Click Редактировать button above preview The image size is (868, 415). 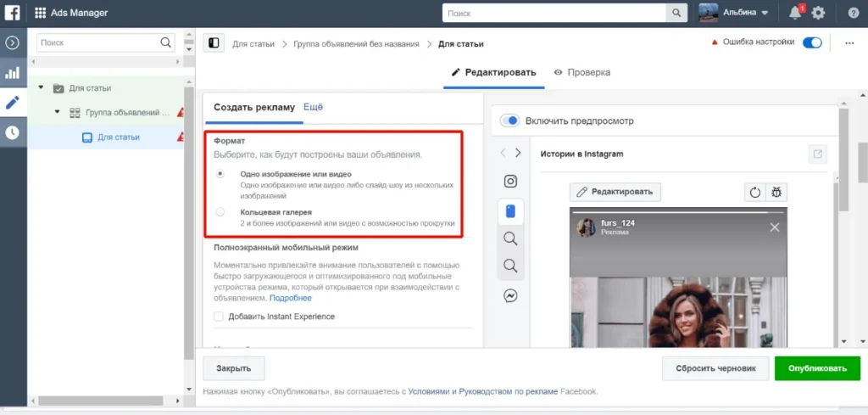[615, 193]
